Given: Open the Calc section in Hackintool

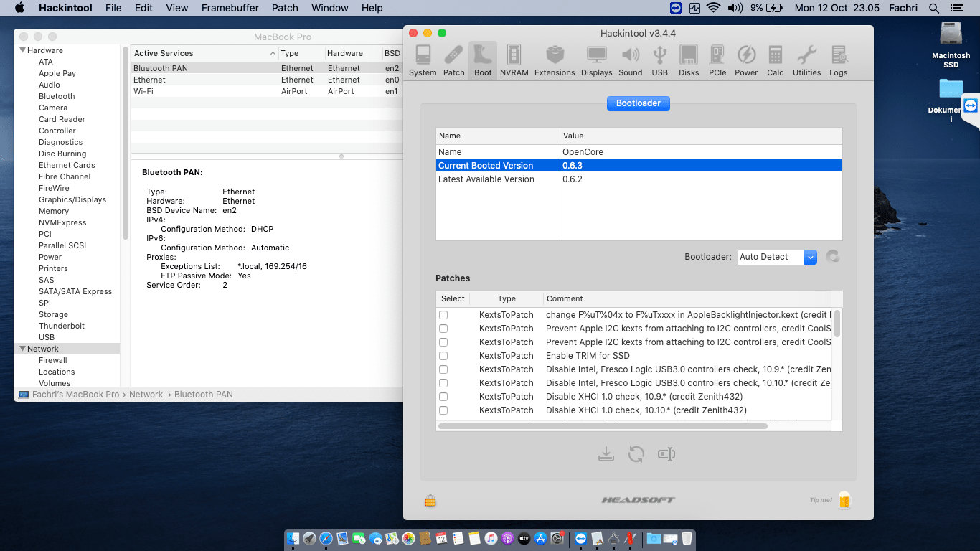Looking at the screenshot, I should pyautogui.click(x=775, y=60).
